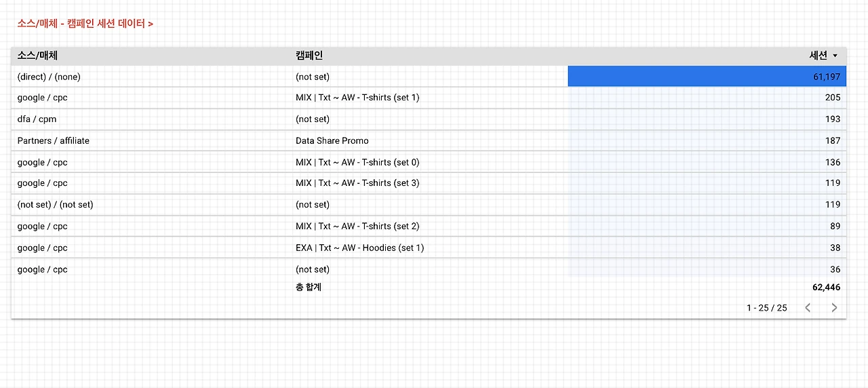Select the (direct) / (none) row
Viewport: 868px width, 388px height.
(49, 77)
